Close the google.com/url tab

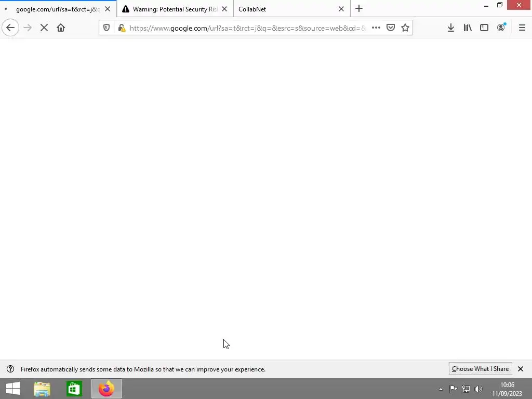click(108, 9)
